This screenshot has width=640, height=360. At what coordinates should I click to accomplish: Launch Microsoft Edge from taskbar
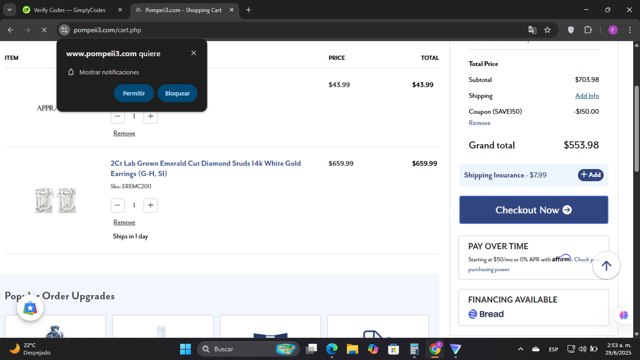[x=331, y=349]
